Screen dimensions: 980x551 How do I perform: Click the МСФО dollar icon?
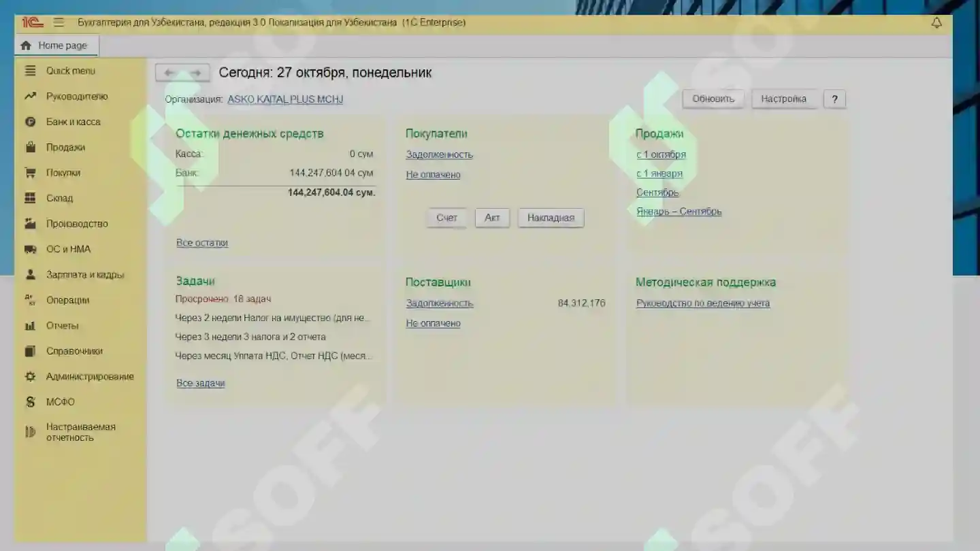pos(30,402)
